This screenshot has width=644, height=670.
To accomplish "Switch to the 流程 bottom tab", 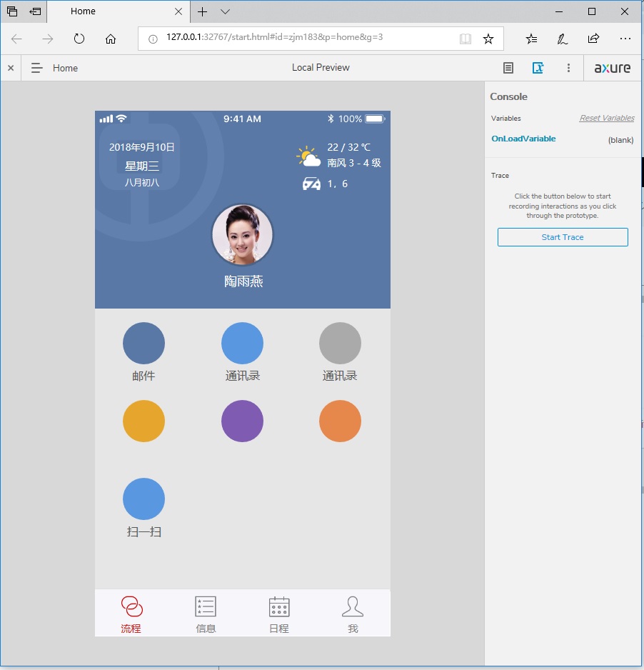I will (x=131, y=614).
